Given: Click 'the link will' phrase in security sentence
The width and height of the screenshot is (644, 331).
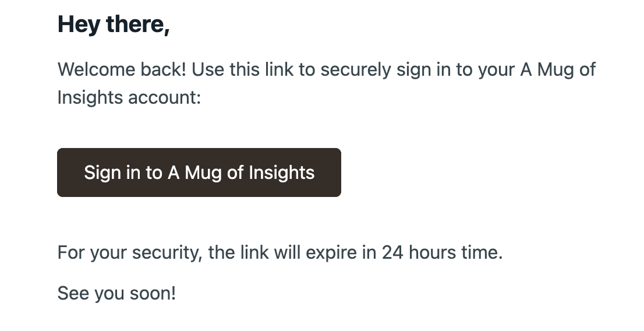Looking at the screenshot, I should click(254, 252).
